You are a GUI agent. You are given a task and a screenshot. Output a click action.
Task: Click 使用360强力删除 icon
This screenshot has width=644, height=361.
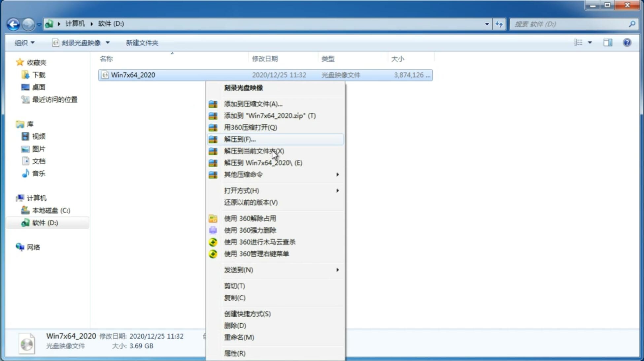click(x=213, y=230)
